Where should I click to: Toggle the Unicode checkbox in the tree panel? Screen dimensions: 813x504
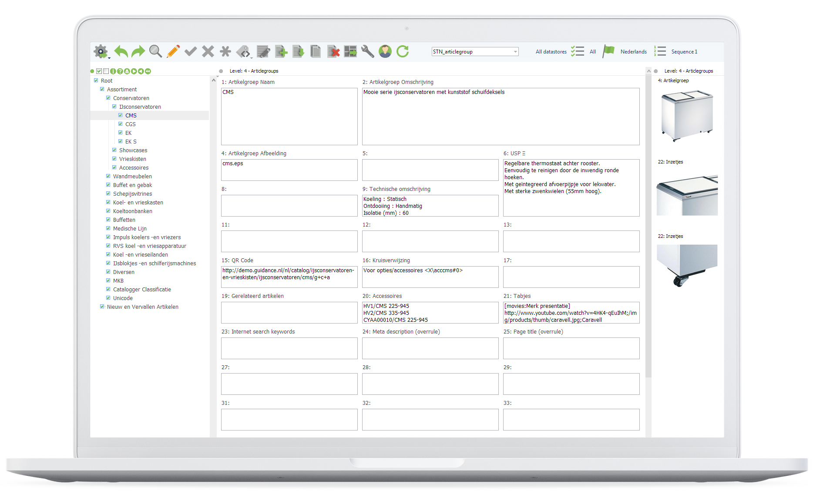[x=108, y=298]
